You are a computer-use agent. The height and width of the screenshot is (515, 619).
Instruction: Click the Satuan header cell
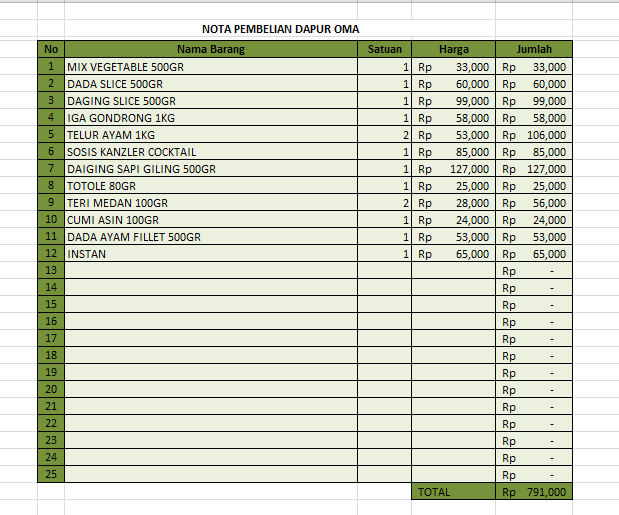click(x=384, y=49)
